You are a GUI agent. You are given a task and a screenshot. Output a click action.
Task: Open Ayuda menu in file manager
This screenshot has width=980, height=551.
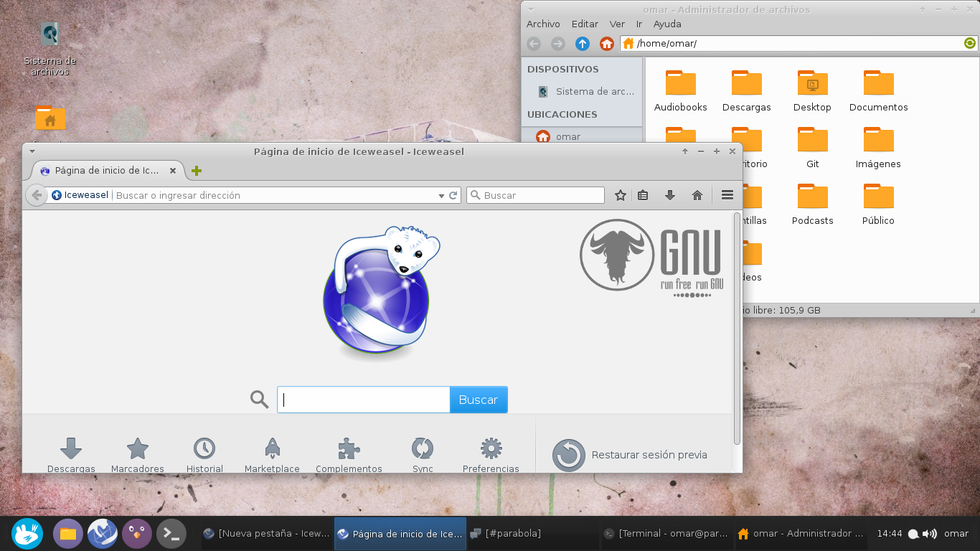click(x=667, y=24)
